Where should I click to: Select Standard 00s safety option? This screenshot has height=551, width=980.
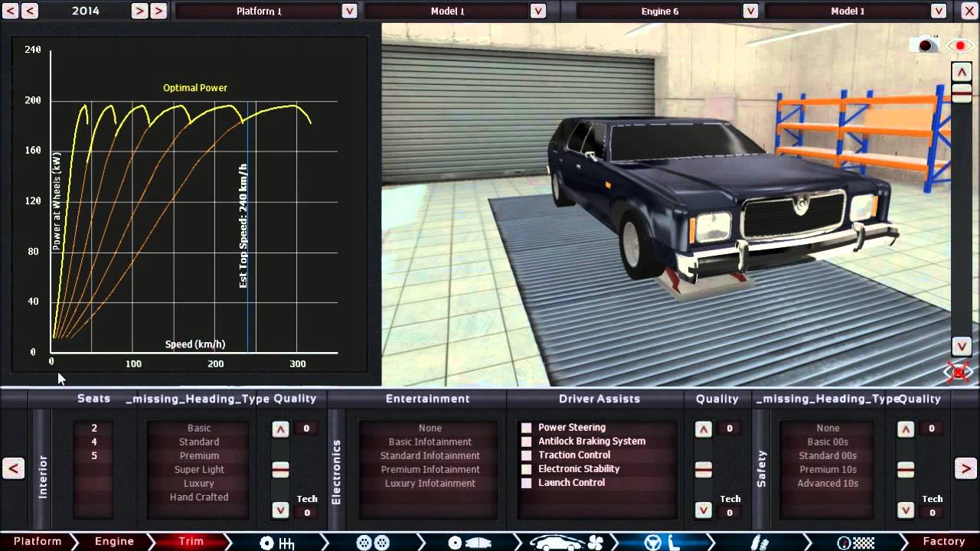[828, 456]
